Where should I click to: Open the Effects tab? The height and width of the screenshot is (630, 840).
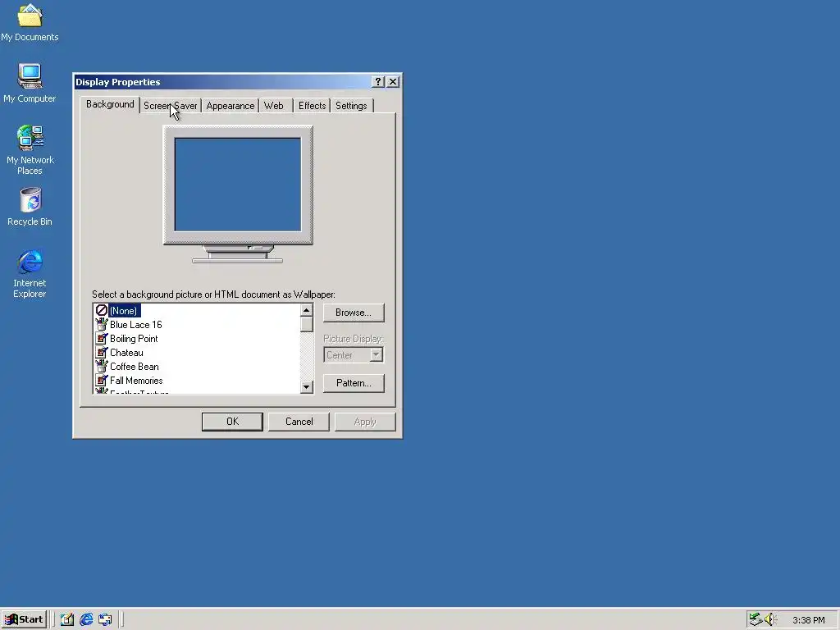point(313,106)
